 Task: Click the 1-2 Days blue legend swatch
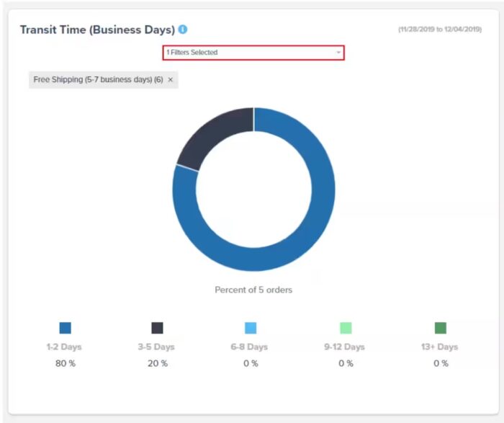[x=66, y=328]
